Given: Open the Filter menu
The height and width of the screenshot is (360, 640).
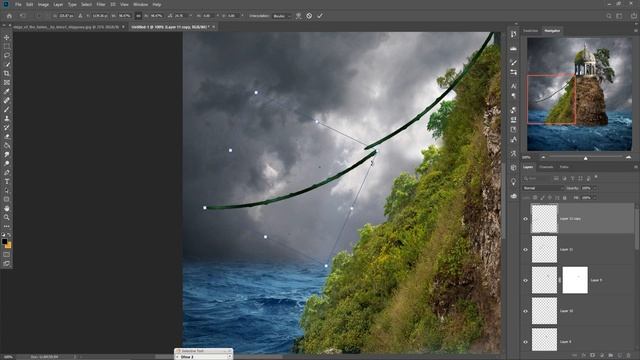Looking at the screenshot, I should click(x=101, y=4).
